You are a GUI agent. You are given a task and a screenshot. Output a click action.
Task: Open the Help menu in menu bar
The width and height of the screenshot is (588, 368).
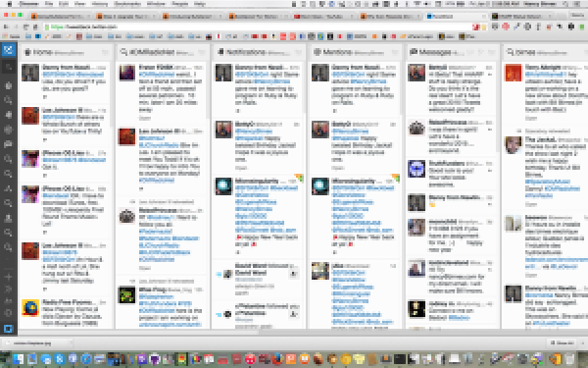coord(200,4)
